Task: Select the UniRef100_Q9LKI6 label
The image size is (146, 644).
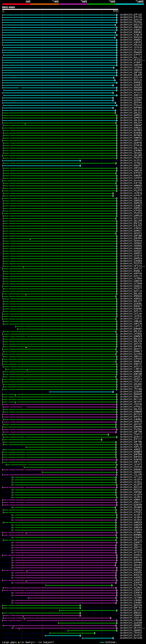Action: pyautogui.click(x=131, y=198)
